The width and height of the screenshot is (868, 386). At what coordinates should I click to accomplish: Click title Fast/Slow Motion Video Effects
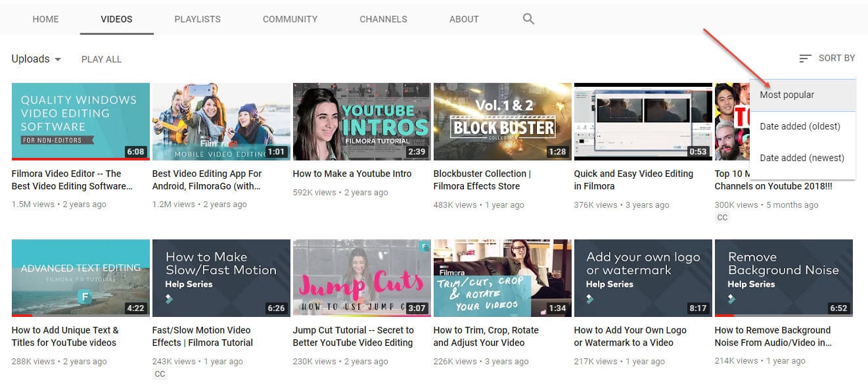click(x=202, y=337)
